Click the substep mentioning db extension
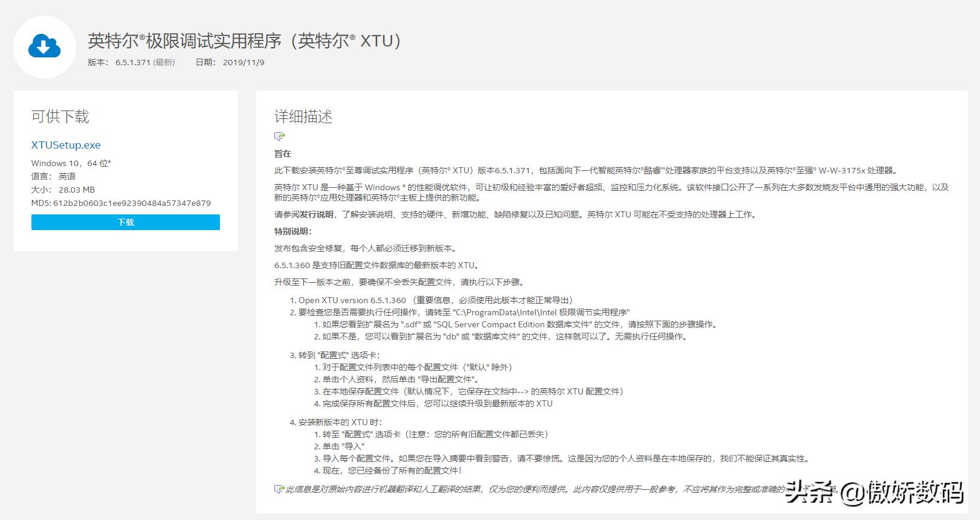980x520 pixels. coord(501,336)
